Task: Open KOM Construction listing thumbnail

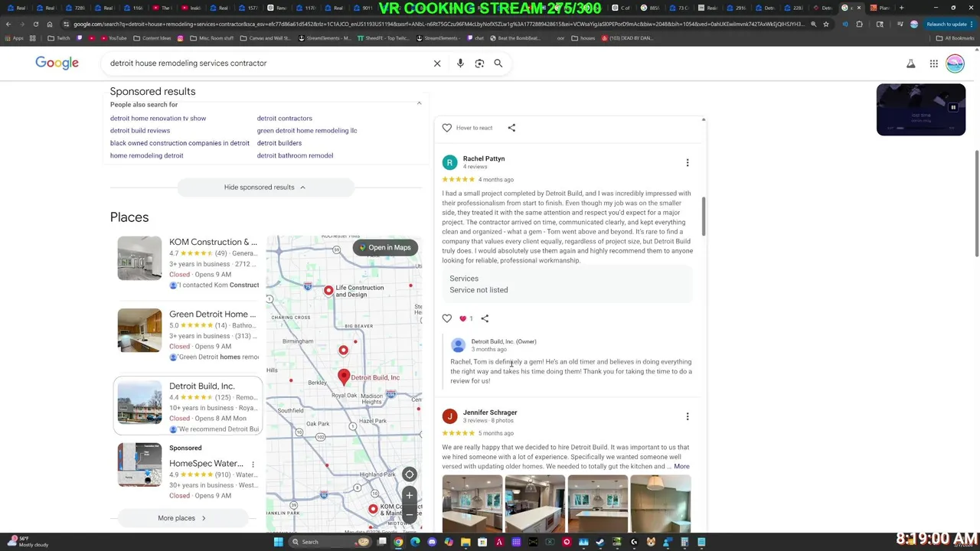Action: click(139, 258)
